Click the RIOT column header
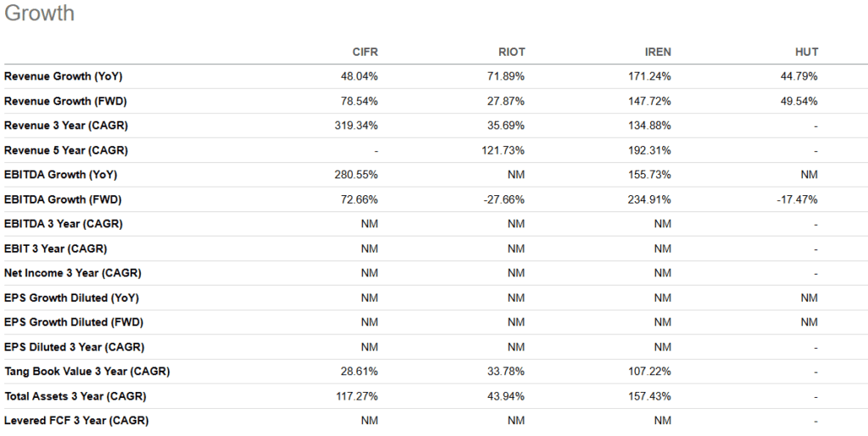Screen dimensions: 868x436 point(511,52)
